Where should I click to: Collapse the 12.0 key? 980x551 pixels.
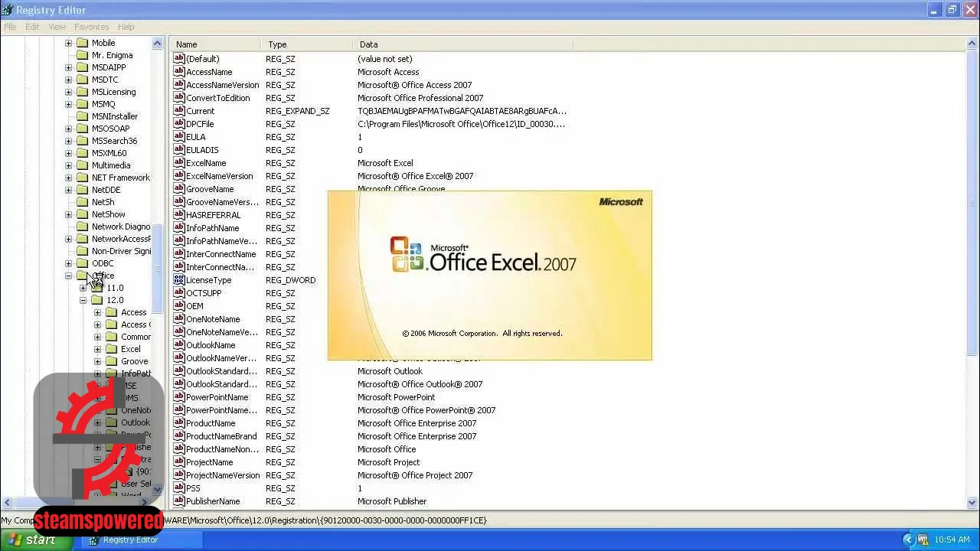(x=83, y=300)
